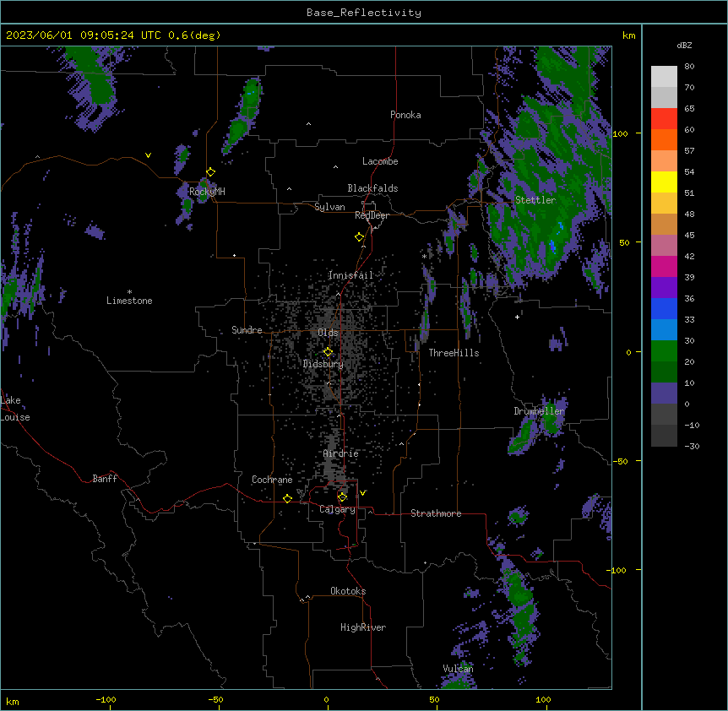Click the yellow station marker south of RedDeer
The height and width of the screenshot is (711, 728).
pyautogui.click(x=360, y=237)
